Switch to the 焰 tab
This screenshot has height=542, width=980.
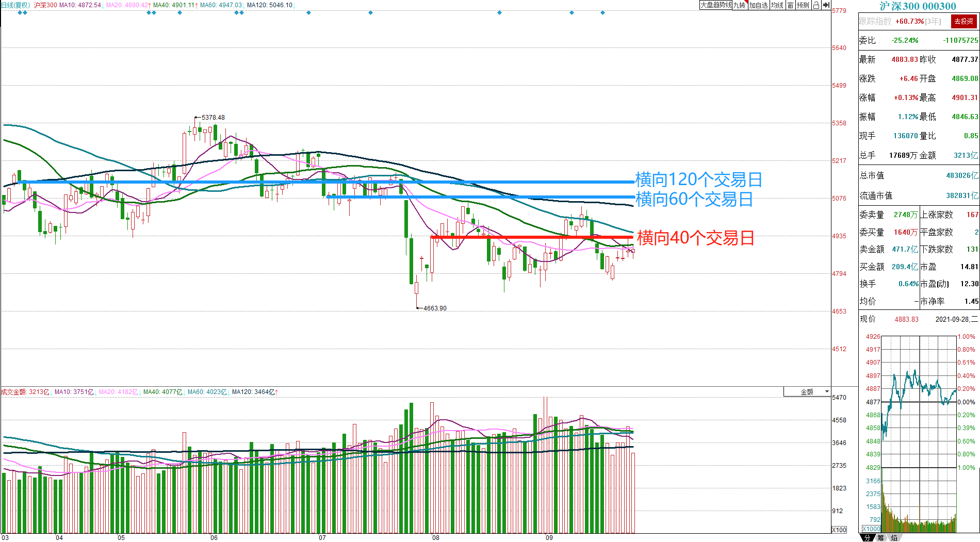click(893, 537)
